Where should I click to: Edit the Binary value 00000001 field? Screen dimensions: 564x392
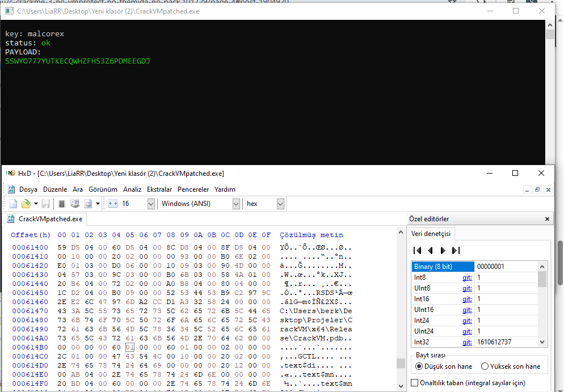[x=506, y=267]
